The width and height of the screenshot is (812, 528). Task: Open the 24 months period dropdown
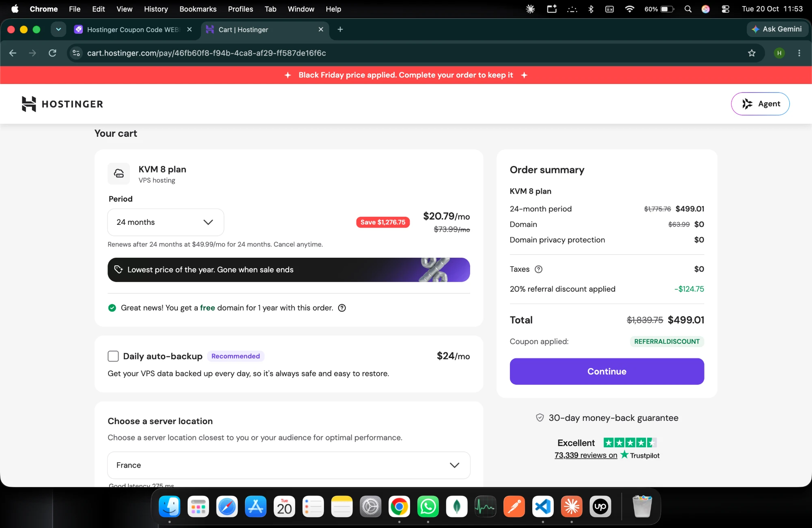(166, 222)
